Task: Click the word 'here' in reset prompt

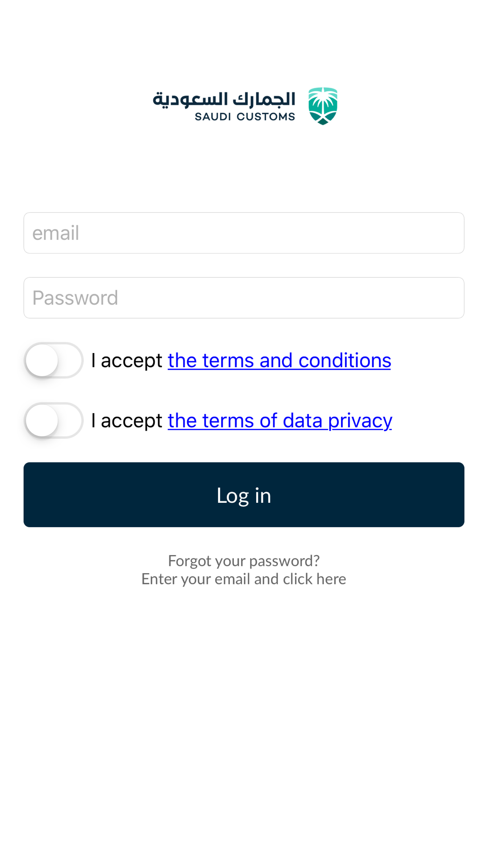Action: tap(331, 579)
